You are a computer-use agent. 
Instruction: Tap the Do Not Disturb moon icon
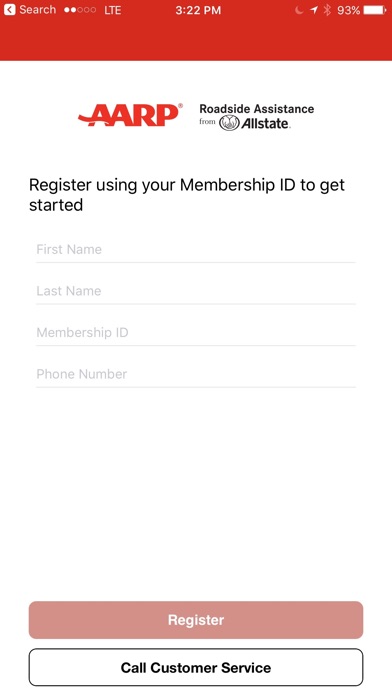pyautogui.click(x=299, y=10)
